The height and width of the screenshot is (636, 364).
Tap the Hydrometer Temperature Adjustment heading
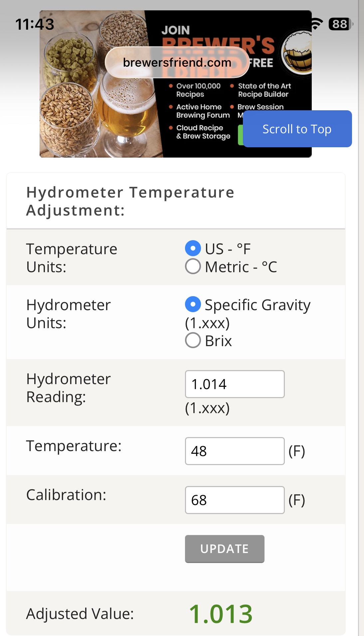(x=130, y=201)
